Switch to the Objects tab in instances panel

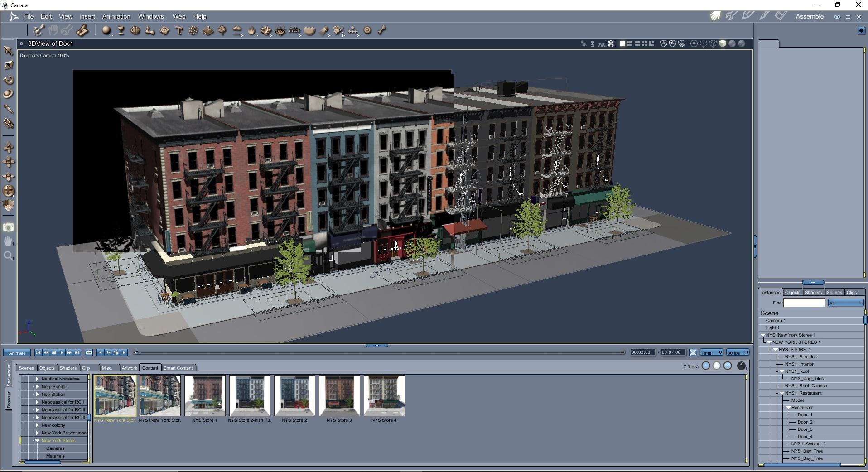[x=792, y=292]
